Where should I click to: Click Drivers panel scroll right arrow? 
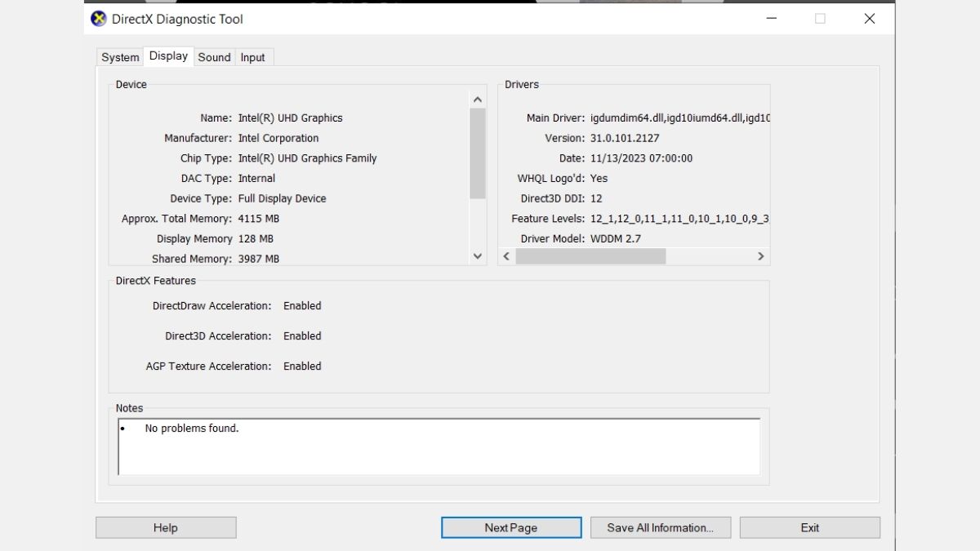[x=761, y=256]
